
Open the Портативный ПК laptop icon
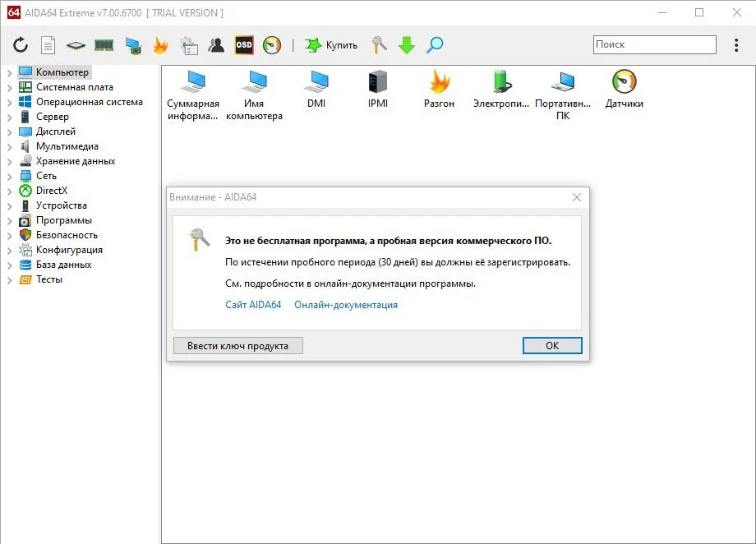tap(563, 95)
